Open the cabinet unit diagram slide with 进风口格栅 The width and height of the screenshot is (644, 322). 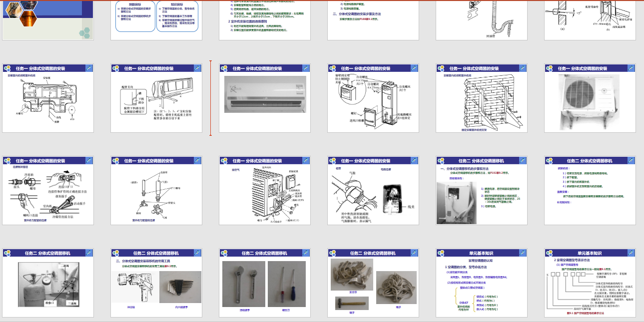point(373,98)
